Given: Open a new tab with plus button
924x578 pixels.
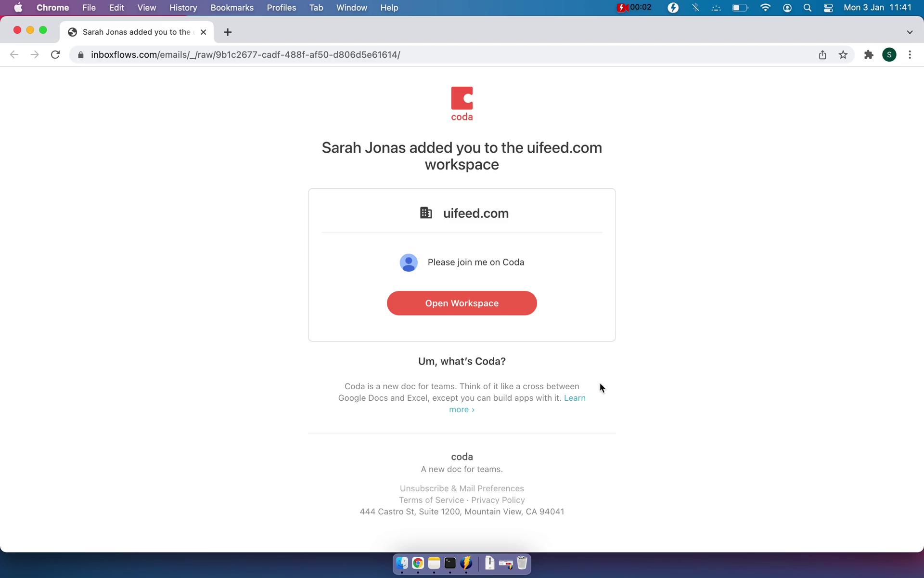Looking at the screenshot, I should [x=228, y=32].
